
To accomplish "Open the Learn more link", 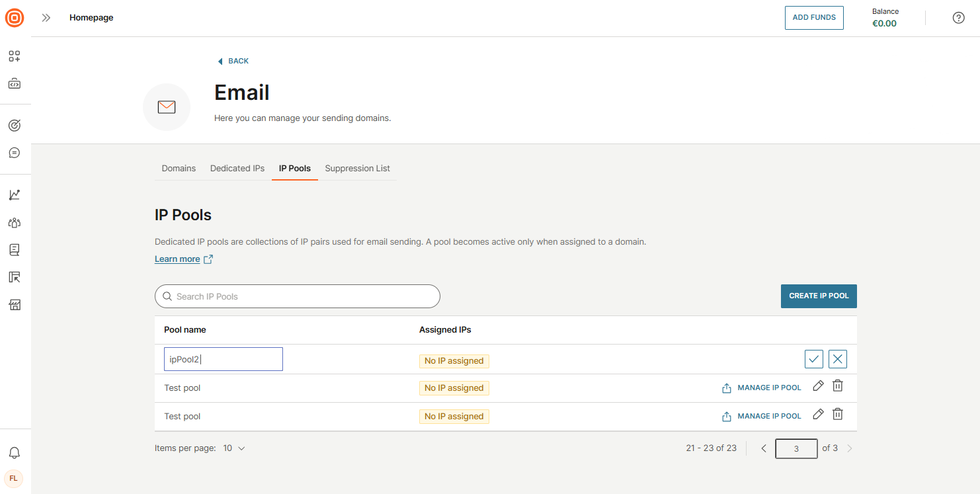I will coord(177,259).
